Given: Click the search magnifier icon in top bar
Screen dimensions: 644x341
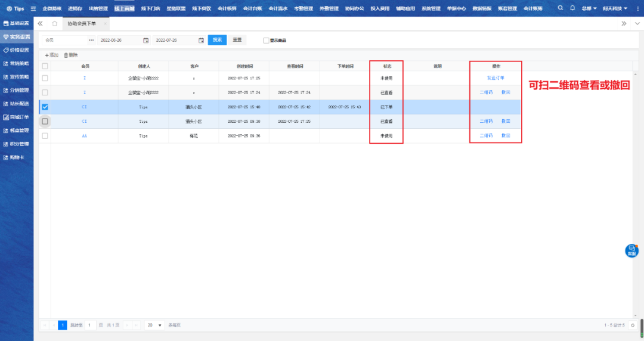Looking at the screenshot, I should 561,8.
